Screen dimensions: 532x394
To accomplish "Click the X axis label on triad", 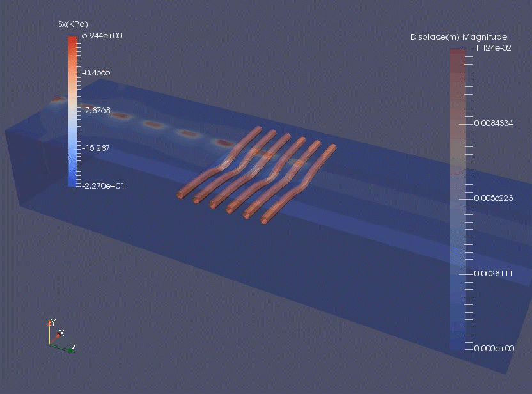I will (62, 333).
